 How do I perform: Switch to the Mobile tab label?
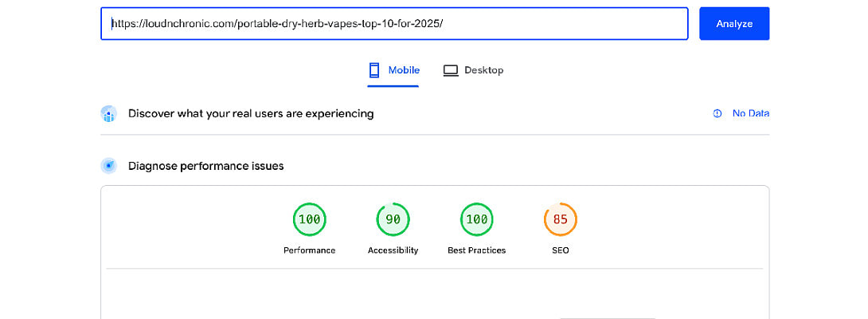[404, 70]
